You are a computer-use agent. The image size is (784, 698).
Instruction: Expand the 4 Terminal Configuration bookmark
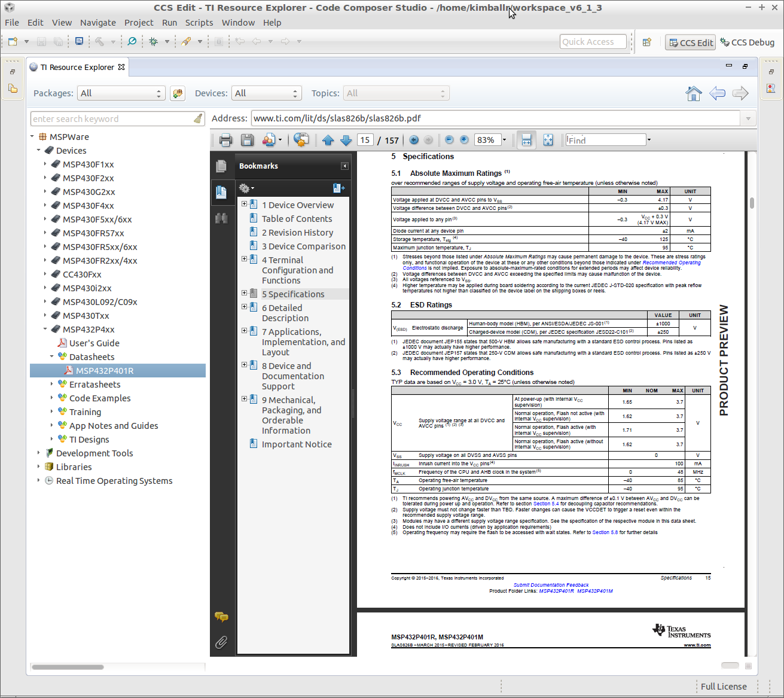click(x=244, y=259)
